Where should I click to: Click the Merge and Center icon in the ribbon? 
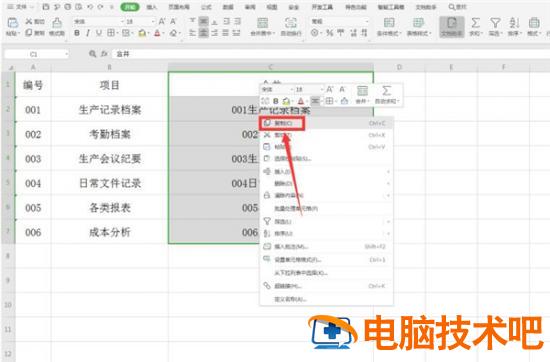(262, 23)
